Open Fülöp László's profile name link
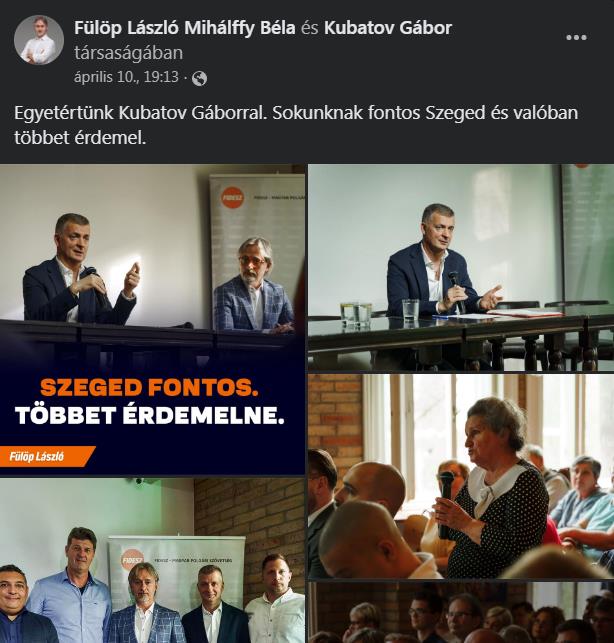The width and height of the screenshot is (614, 643). [126, 28]
